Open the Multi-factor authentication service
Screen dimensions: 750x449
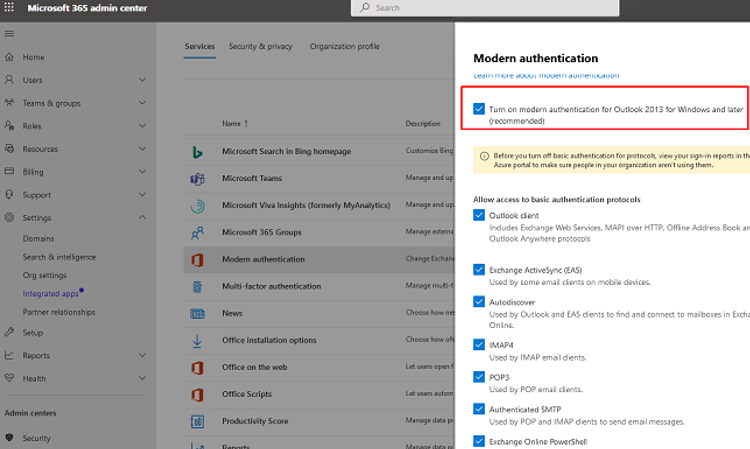271,286
